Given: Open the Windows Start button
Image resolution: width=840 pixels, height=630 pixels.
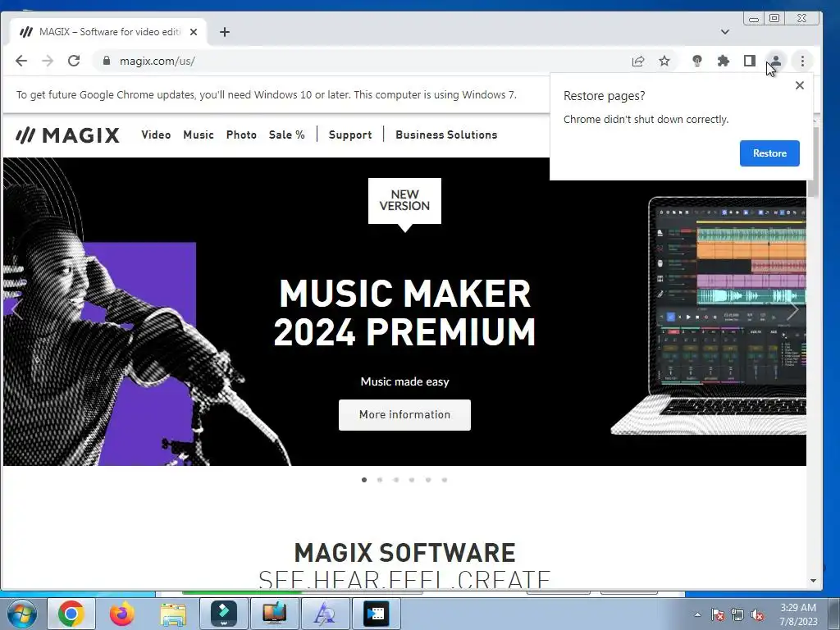Looking at the screenshot, I should click(22, 614).
